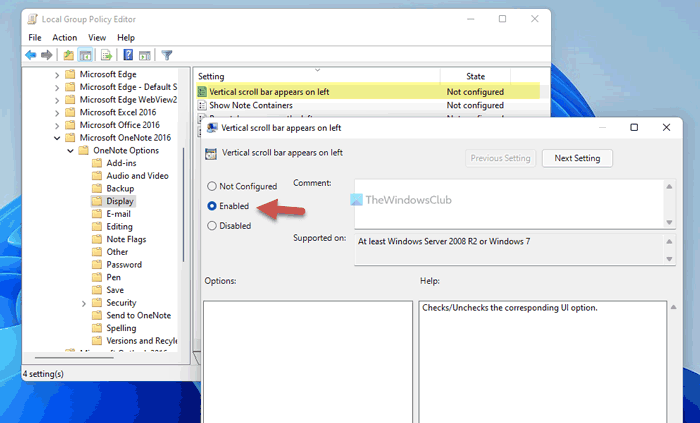Toggle Show/Hide Console Tree icon
The height and width of the screenshot is (423, 700).
coord(85,55)
